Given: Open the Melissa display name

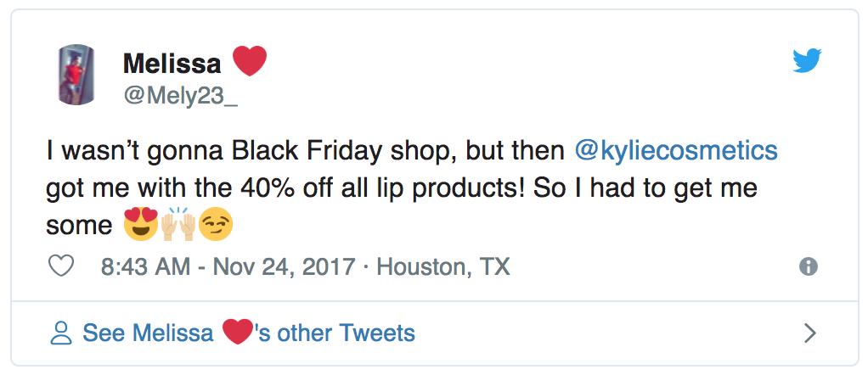Looking at the screenshot, I should 172,64.
